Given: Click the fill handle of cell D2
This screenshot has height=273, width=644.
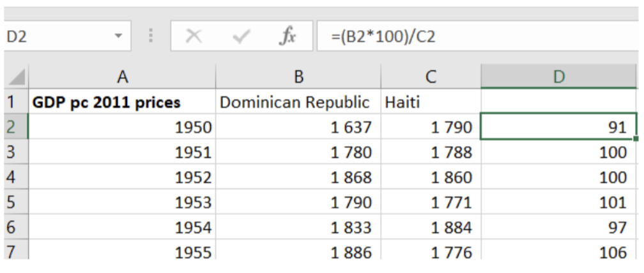Looking at the screenshot, I should tap(636, 139).
